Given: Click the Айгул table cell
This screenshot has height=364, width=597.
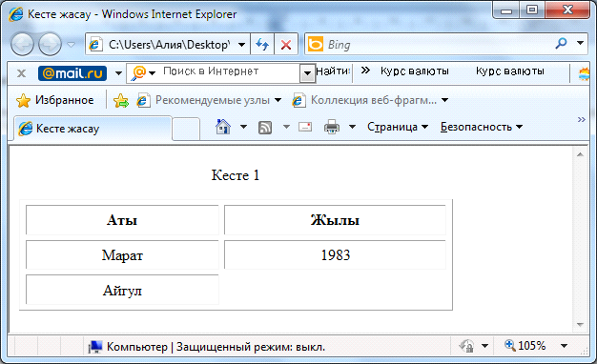Looking at the screenshot, I should (x=122, y=291).
